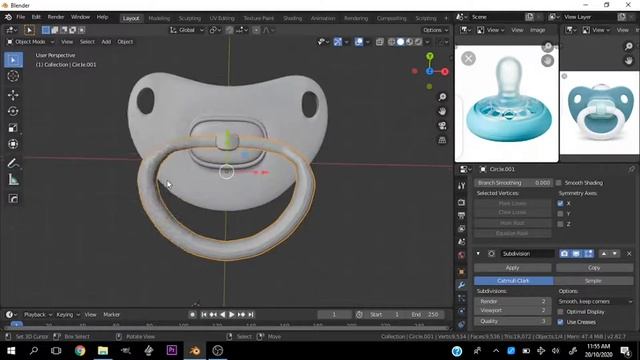The height and width of the screenshot is (360, 640).
Task: Open the Global transform orientation dropdown
Action: (x=187, y=30)
